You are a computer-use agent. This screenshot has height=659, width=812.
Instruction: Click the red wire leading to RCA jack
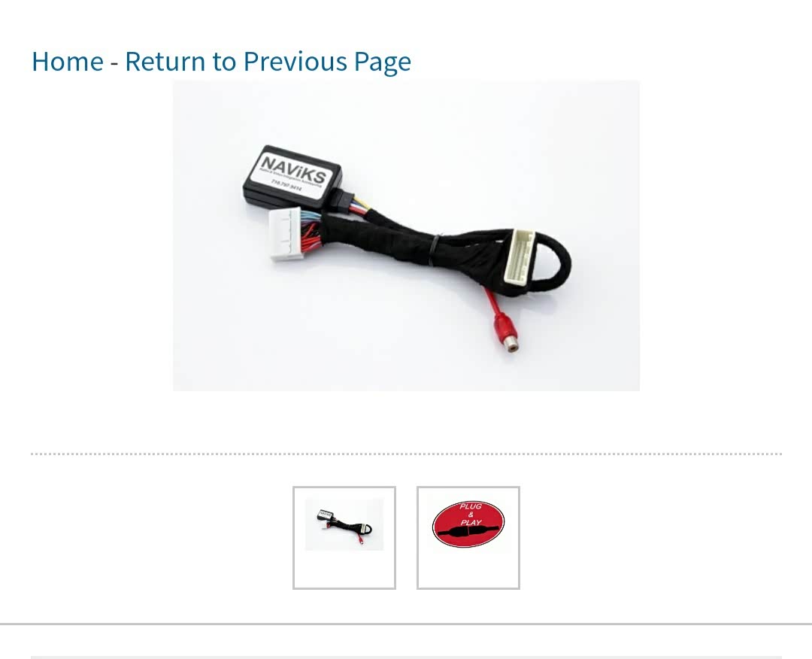tap(490, 302)
